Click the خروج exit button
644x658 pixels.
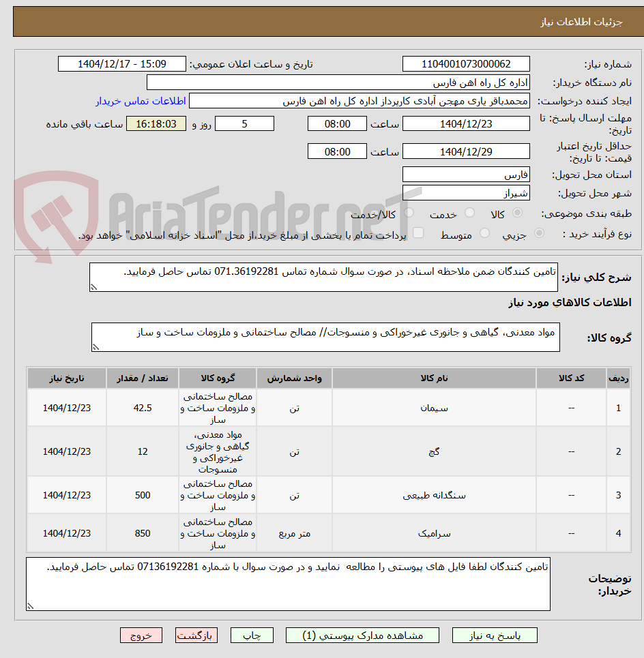coord(141,635)
